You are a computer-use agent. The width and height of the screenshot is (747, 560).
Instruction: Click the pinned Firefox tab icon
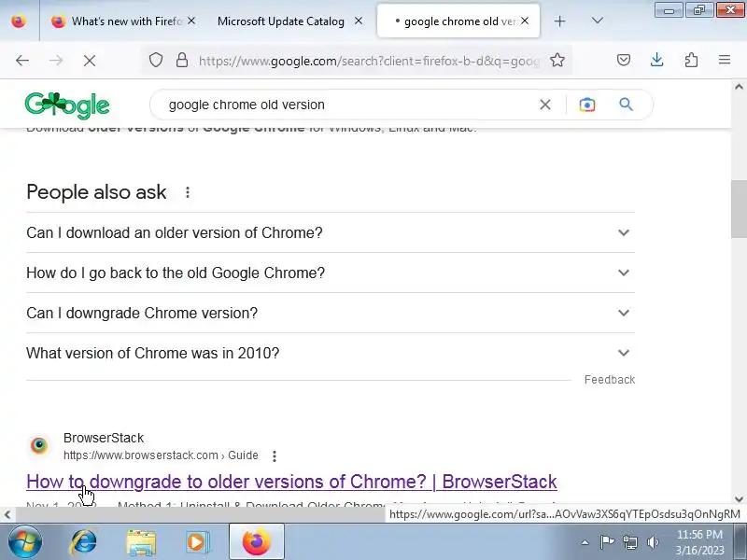(x=19, y=21)
